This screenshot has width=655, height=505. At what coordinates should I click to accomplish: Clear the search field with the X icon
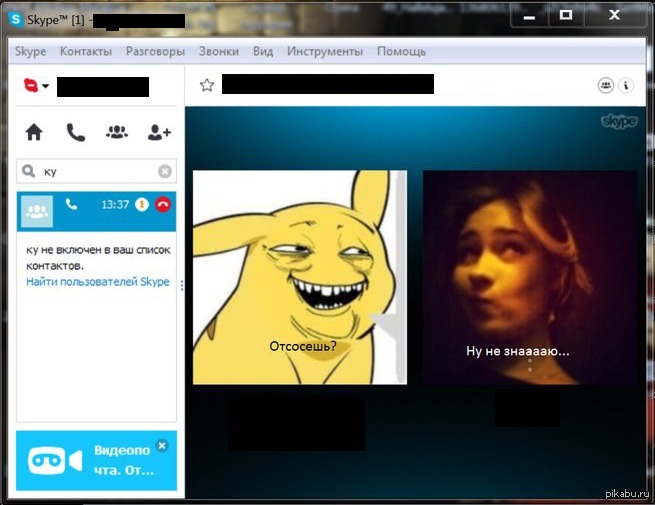[x=165, y=171]
